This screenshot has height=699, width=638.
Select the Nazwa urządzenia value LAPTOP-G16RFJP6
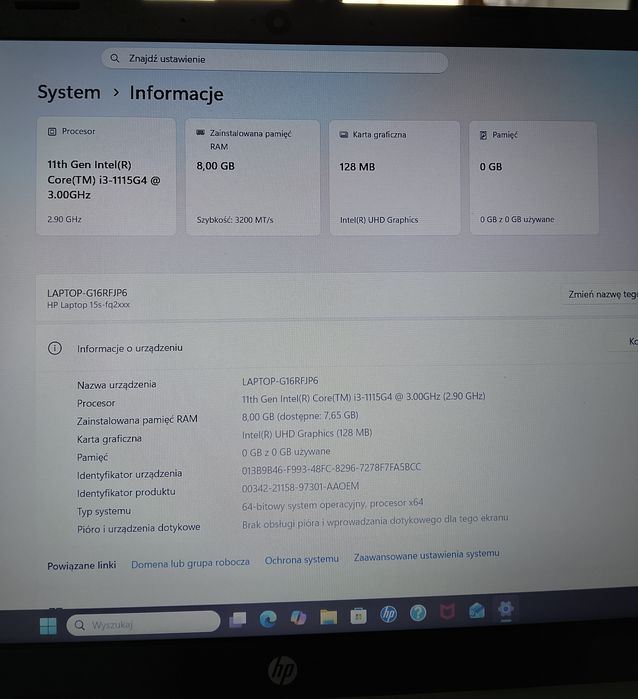click(x=280, y=381)
